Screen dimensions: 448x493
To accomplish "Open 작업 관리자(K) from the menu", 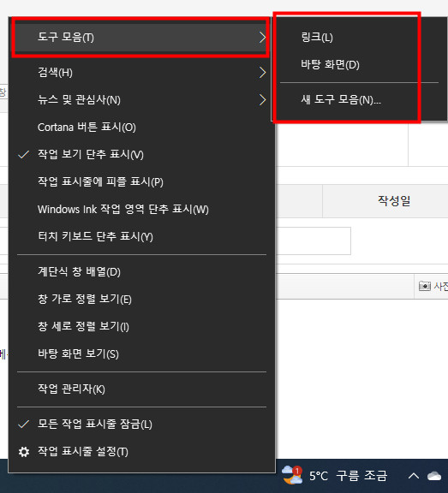I will (141, 389).
